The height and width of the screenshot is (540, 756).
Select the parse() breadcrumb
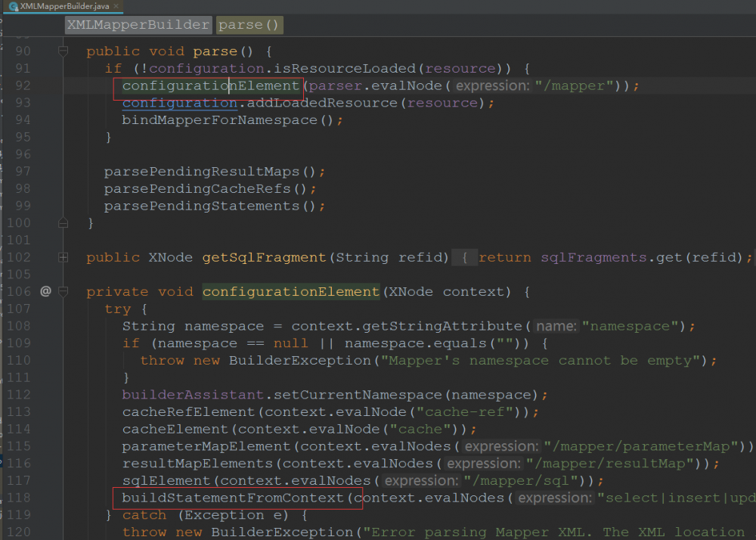click(249, 25)
